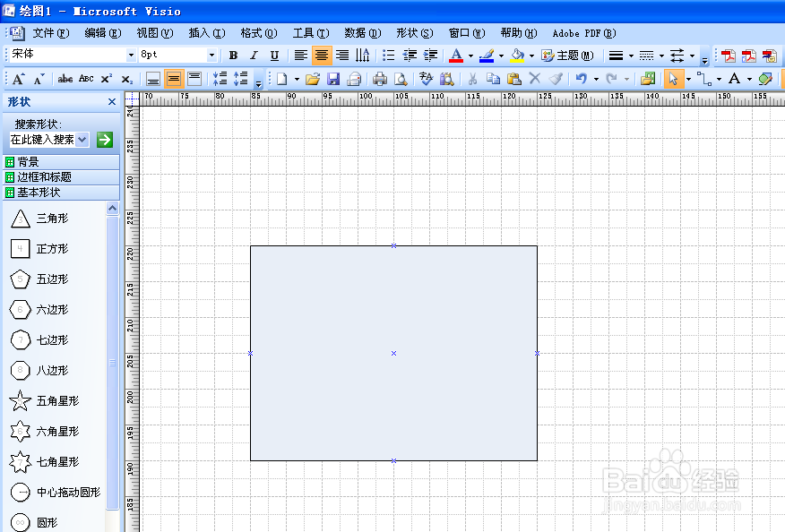This screenshot has height=532, width=785.
Task: Toggle Italic formatting
Action: coord(254,56)
